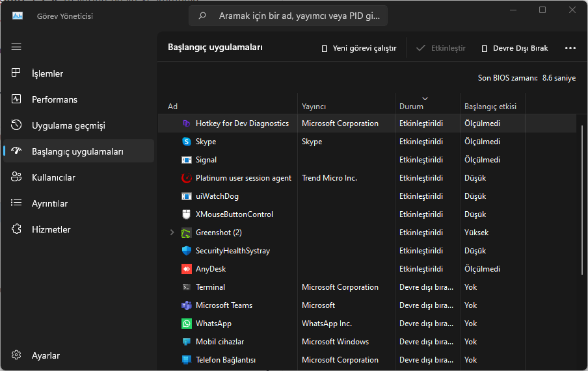Click the Uygulama geçmişi clock icon
Viewport: 588px width, 371px height.
(16, 125)
